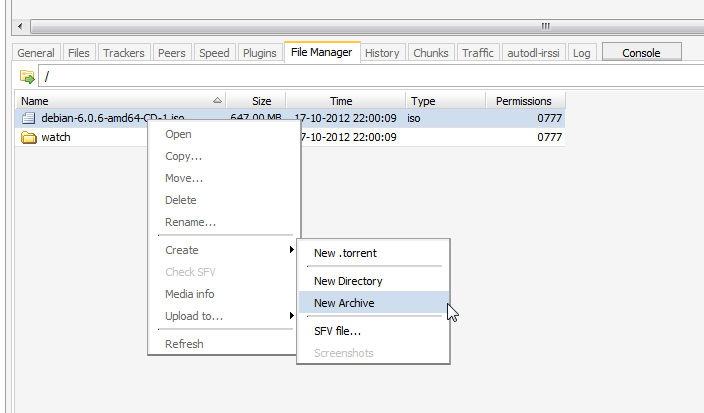Open the History tab
Viewport: 704px width, 413px height.
coord(382,53)
